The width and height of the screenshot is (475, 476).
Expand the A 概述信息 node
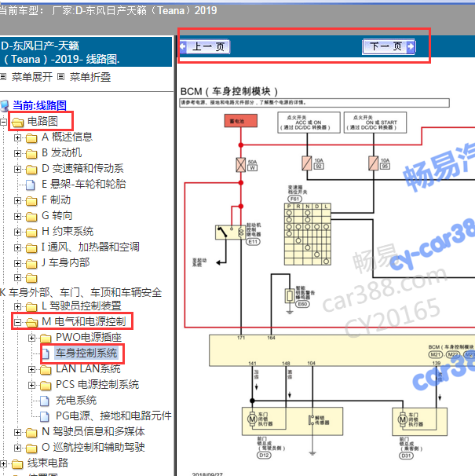(17, 137)
